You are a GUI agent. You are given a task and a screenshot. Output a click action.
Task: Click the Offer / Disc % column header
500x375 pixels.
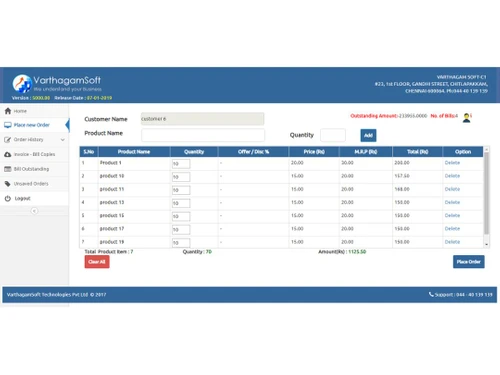pyautogui.click(x=253, y=152)
